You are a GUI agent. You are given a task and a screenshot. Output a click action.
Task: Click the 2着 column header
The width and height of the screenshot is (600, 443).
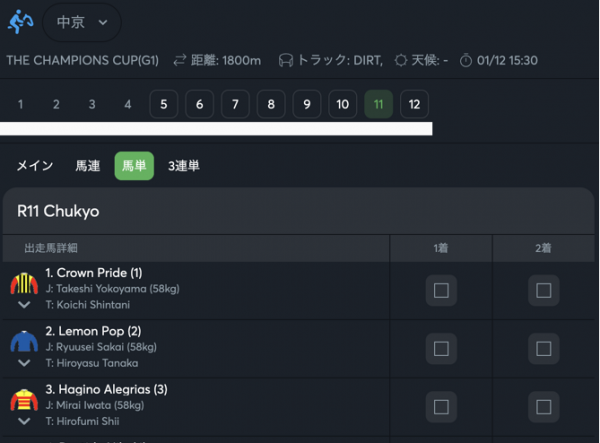(x=543, y=248)
